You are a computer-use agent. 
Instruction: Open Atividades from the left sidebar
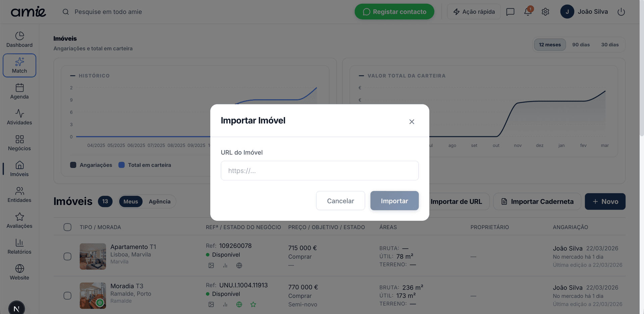click(19, 117)
